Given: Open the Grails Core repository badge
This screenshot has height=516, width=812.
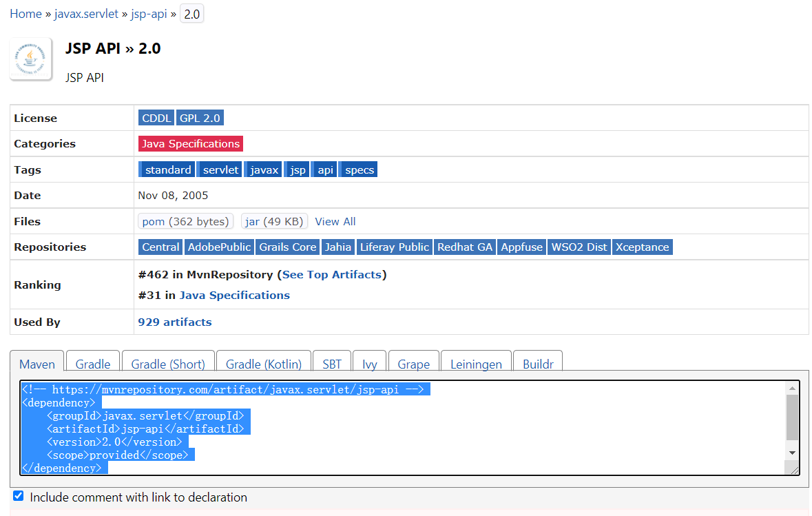Looking at the screenshot, I should click(x=287, y=247).
